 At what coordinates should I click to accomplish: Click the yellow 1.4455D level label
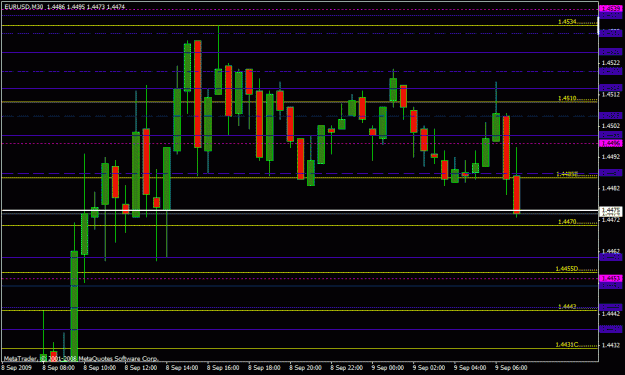click(x=567, y=269)
